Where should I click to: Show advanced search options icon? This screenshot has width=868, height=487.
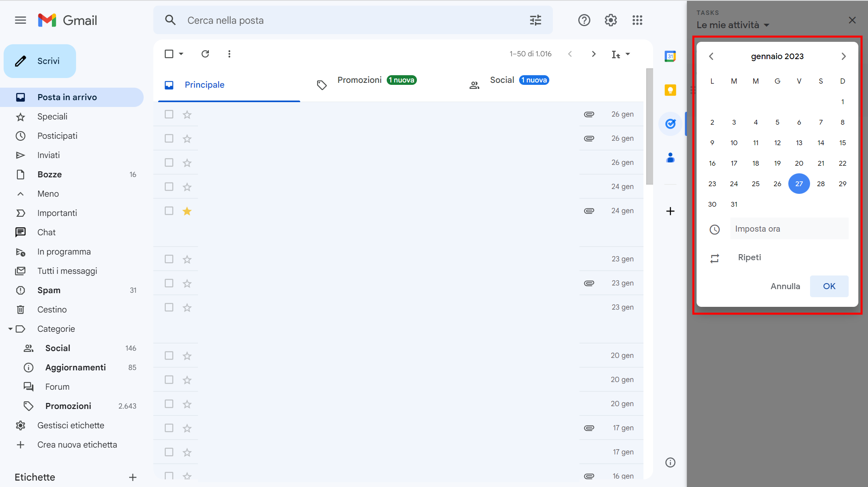[x=535, y=20]
